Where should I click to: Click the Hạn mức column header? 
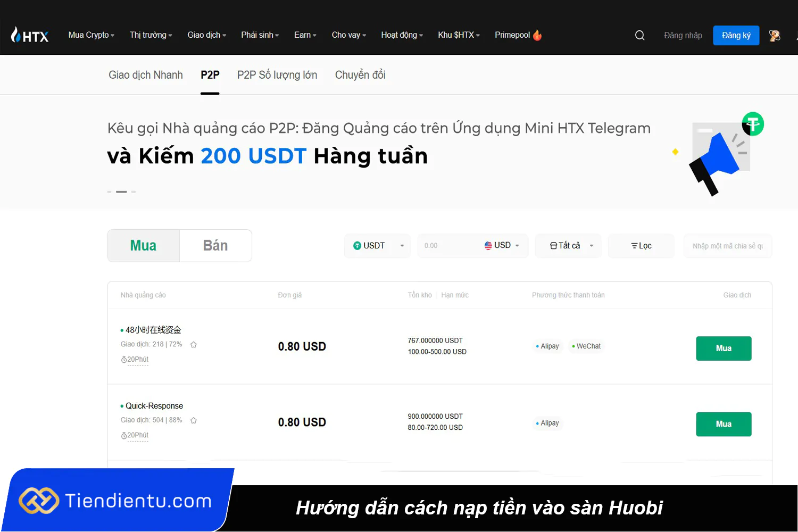tap(455, 295)
